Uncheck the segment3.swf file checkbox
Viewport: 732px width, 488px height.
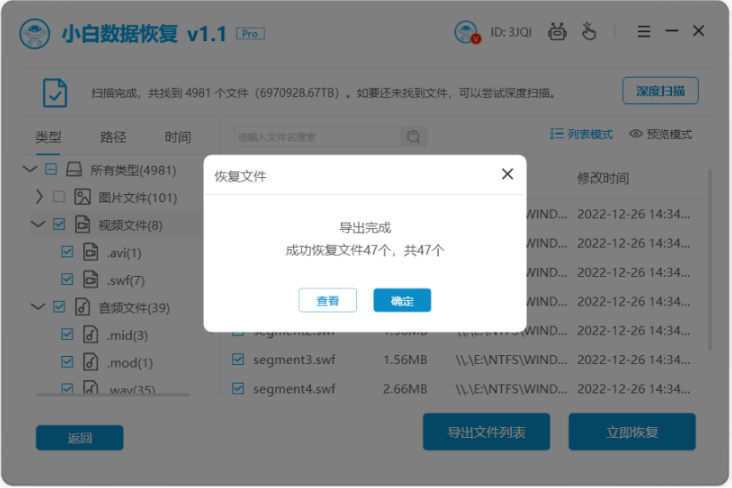click(x=238, y=360)
